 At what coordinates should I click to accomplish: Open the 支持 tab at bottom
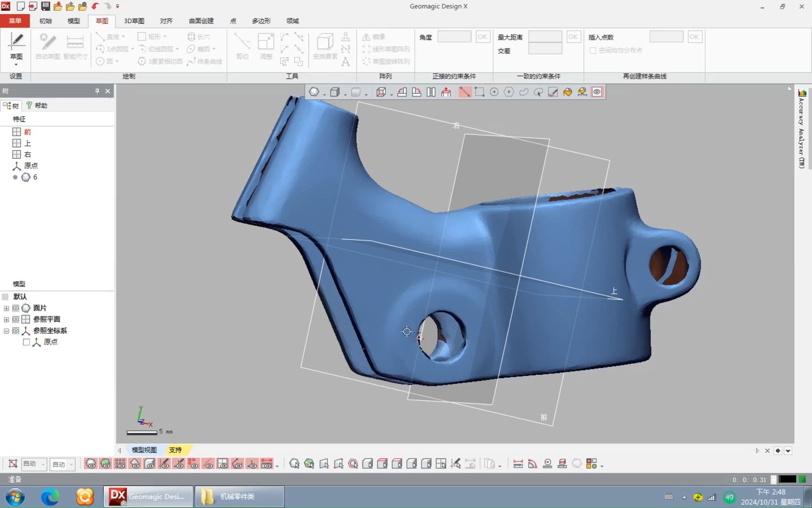click(x=176, y=450)
